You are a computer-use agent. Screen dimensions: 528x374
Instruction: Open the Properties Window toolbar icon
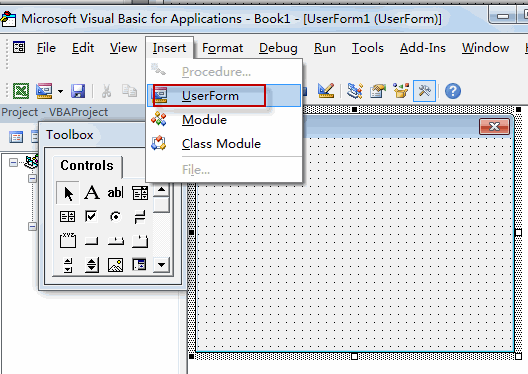378,91
